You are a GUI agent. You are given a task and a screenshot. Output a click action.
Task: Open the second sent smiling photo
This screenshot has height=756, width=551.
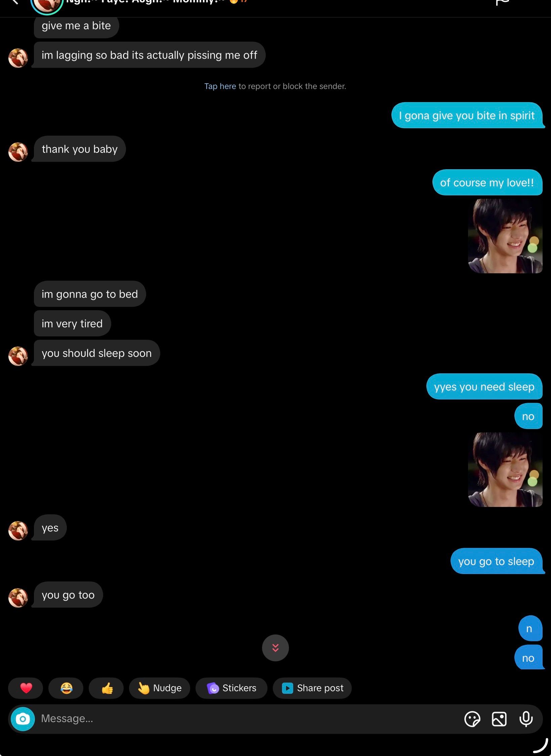(x=505, y=469)
